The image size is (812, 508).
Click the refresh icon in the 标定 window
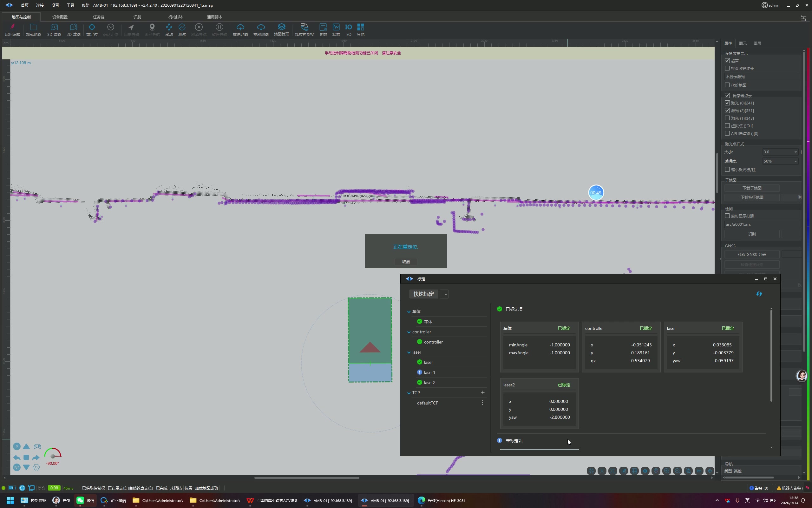759,294
